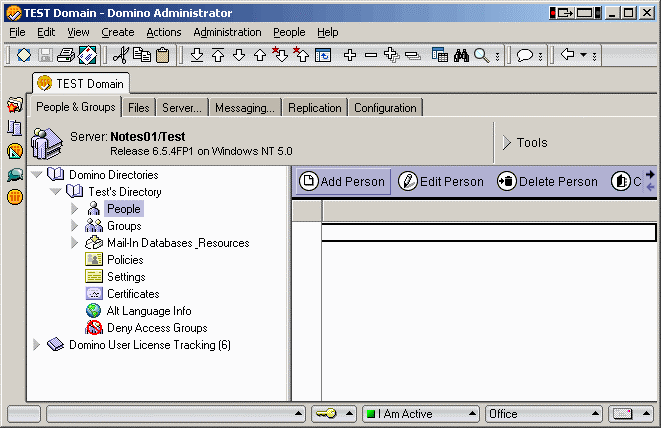Open the Actions menu
The width and height of the screenshot is (661, 428).
[164, 32]
